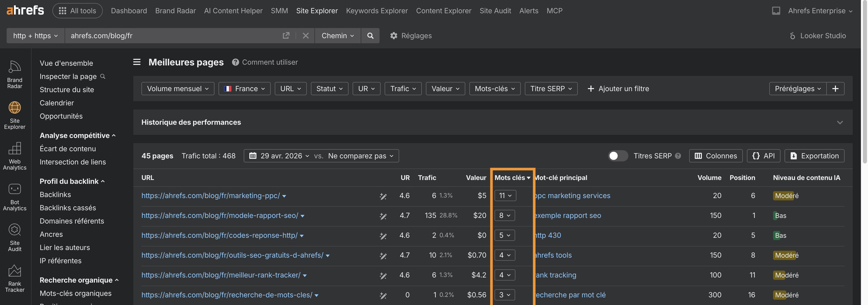Click the Colonnes button
The height and width of the screenshot is (305, 868).
tap(716, 156)
